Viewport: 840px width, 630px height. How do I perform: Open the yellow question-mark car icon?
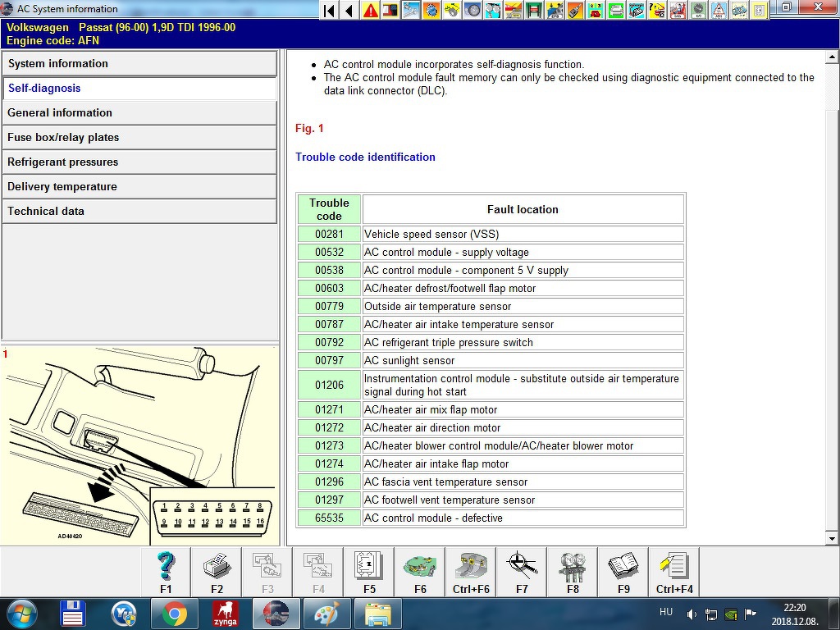click(657, 10)
